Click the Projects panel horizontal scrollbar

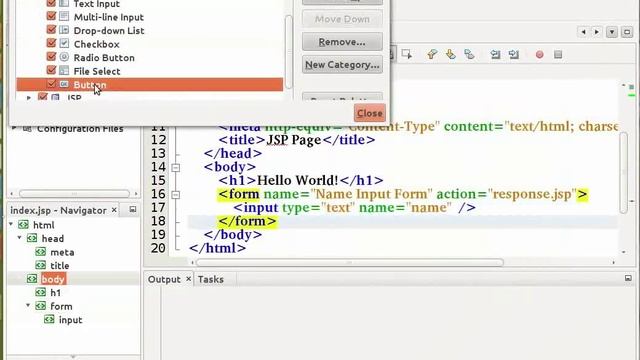[x=74, y=193]
